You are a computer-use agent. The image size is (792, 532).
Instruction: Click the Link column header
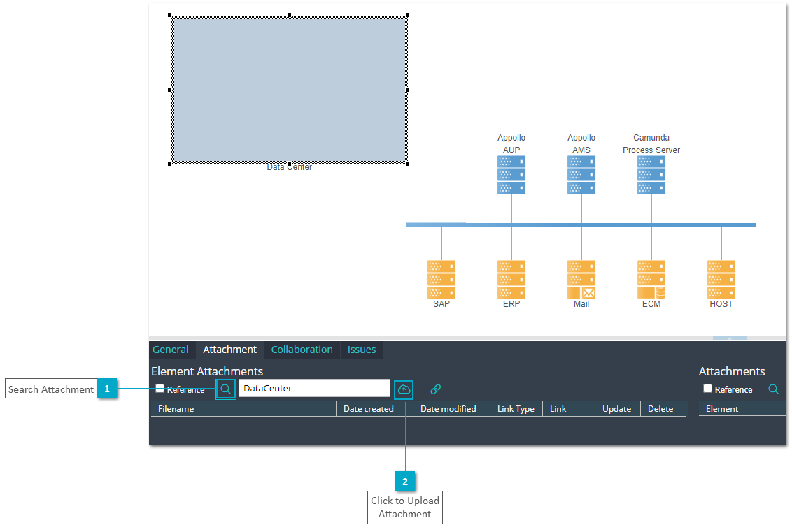(569, 409)
